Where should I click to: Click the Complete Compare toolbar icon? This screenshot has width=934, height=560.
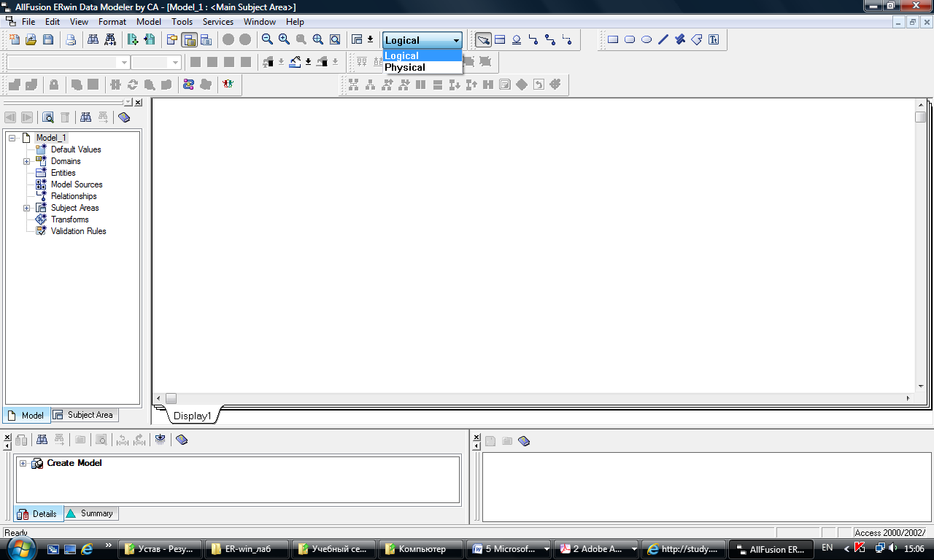click(x=150, y=39)
